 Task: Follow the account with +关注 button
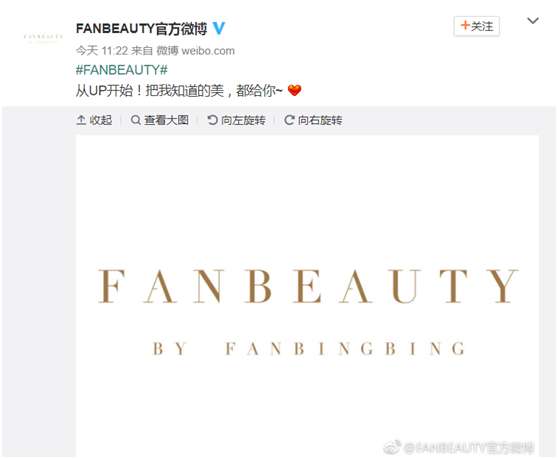pos(477,26)
